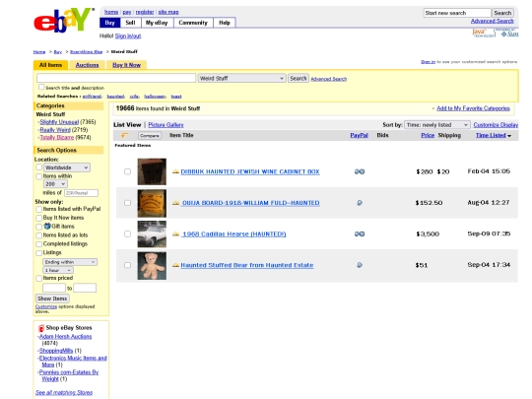Click the Time Listed sort arrow
This screenshot has width=532, height=399.
click(x=509, y=136)
